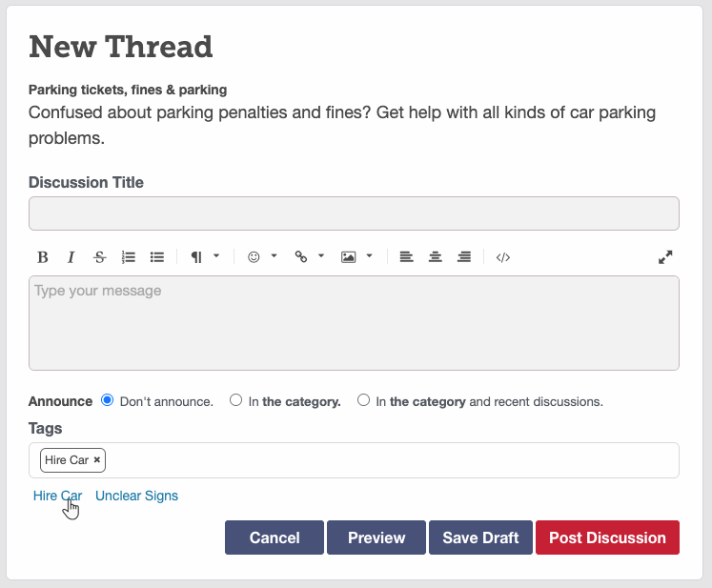Image resolution: width=712 pixels, height=588 pixels.
Task: Toggle strikethrough text formatting
Action: pyautogui.click(x=100, y=257)
